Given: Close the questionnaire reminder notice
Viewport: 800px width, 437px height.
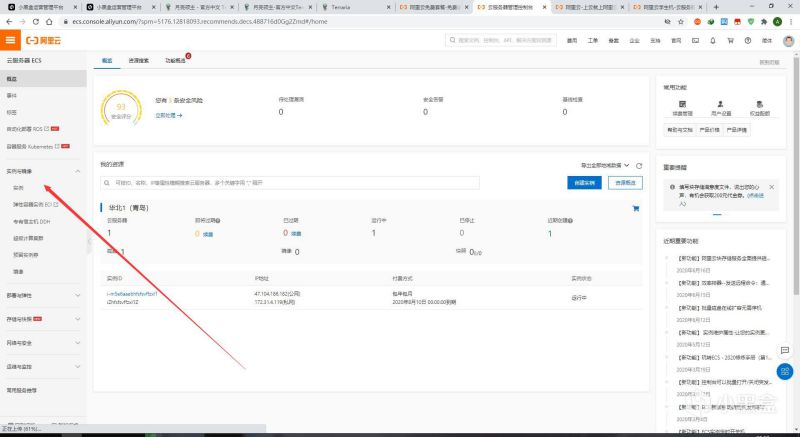Looking at the screenshot, I should (x=771, y=187).
